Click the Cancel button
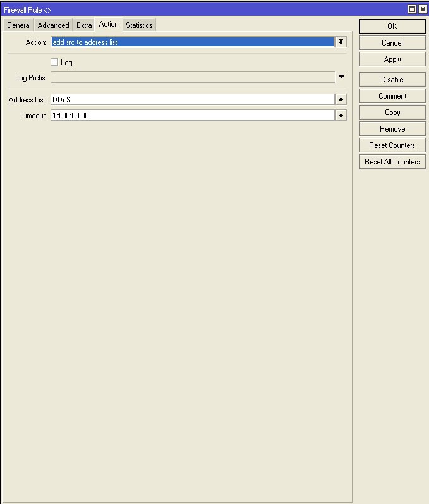This screenshot has height=504, width=429. coord(392,43)
